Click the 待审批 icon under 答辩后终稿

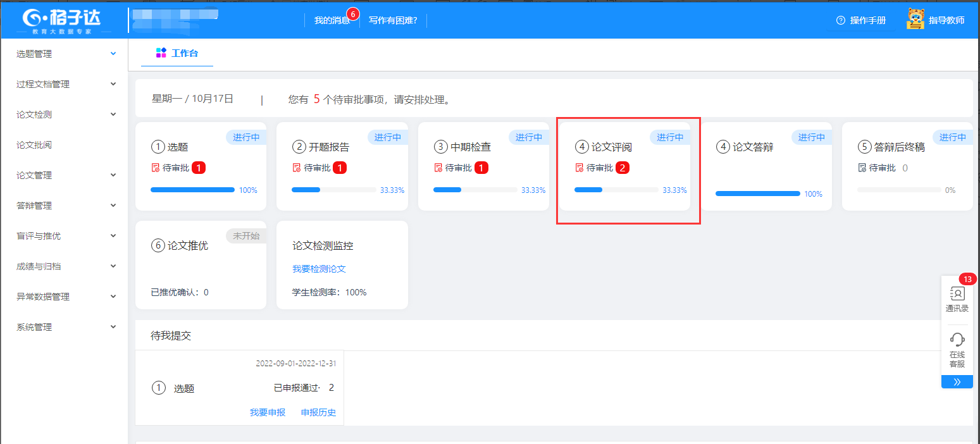point(862,168)
